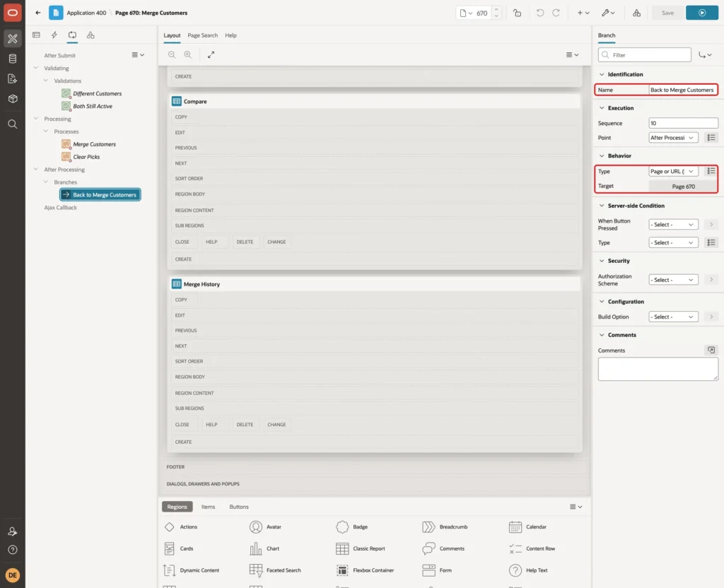This screenshot has width=724, height=588.
Task: Switch to the Layout tab
Action: pyautogui.click(x=172, y=35)
